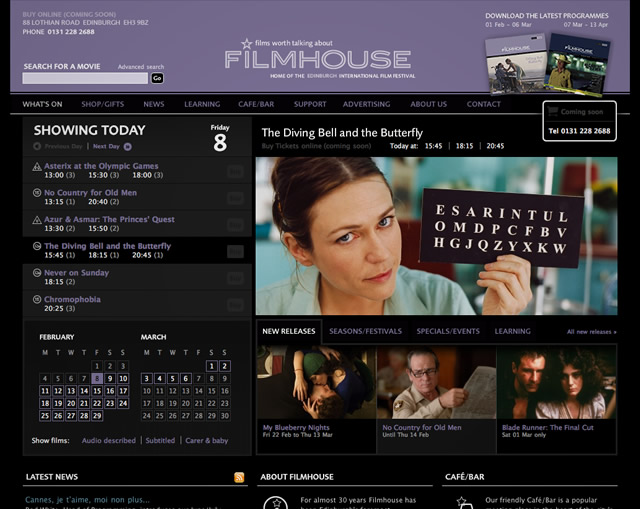
Task: Filter films by Audio described
Action: pos(109,440)
